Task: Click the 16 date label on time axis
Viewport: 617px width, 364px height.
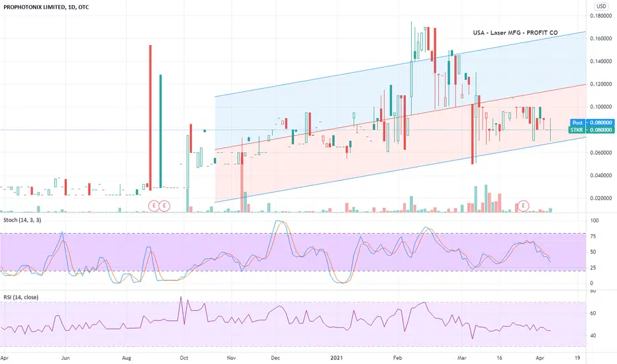Action: (499, 357)
